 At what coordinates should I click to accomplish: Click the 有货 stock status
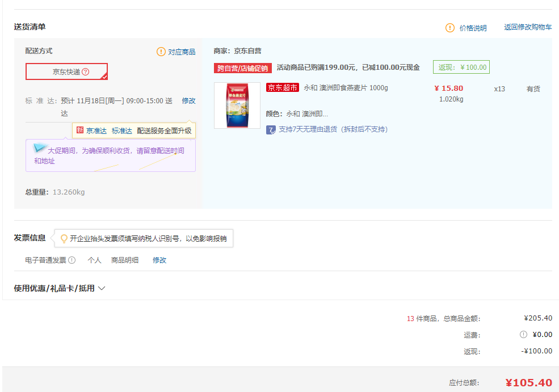[x=533, y=88]
